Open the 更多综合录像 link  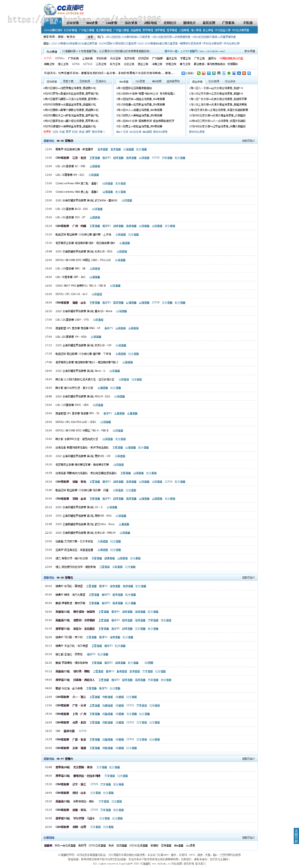[x=197, y=132]
